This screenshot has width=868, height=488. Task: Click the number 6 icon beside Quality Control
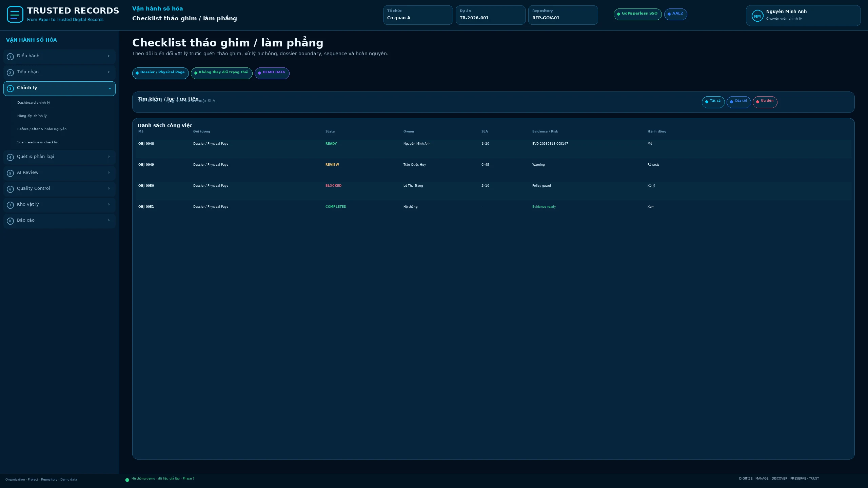point(10,189)
